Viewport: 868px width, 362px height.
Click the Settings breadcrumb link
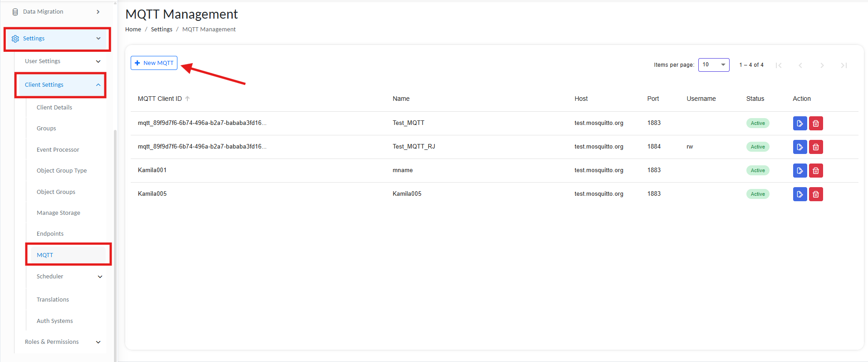pos(162,30)
